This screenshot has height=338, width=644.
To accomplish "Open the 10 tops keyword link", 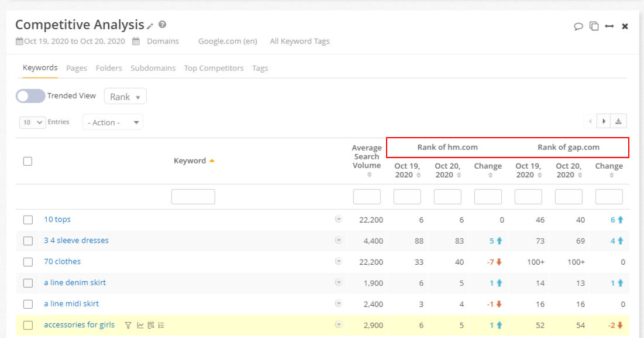I will [57, 219].
